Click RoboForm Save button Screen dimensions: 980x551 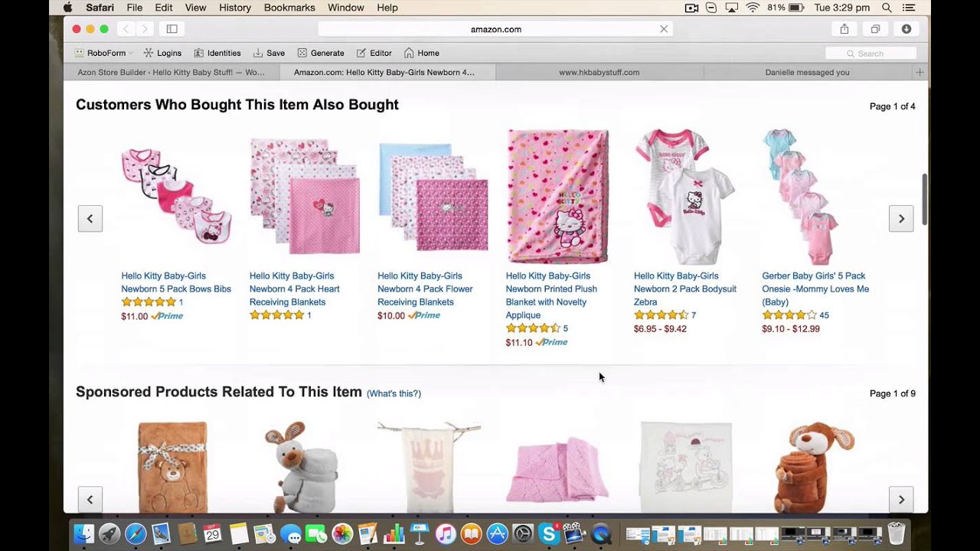coord(269,53)
